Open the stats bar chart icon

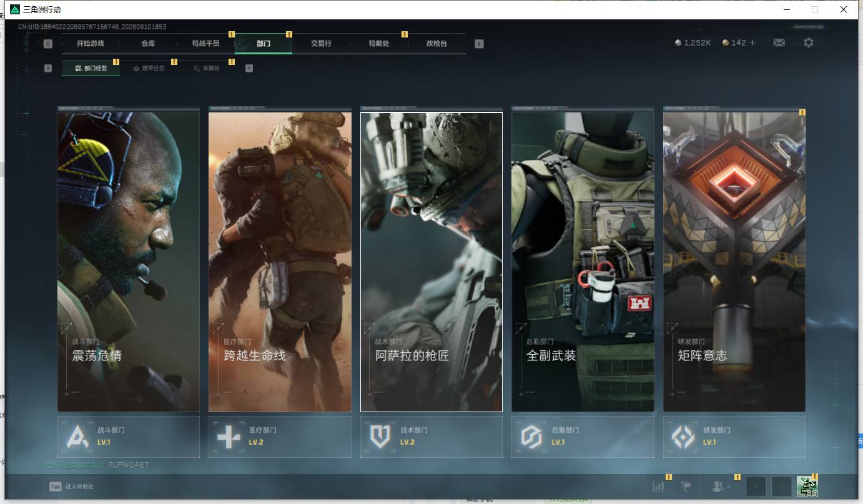(658, 486)
